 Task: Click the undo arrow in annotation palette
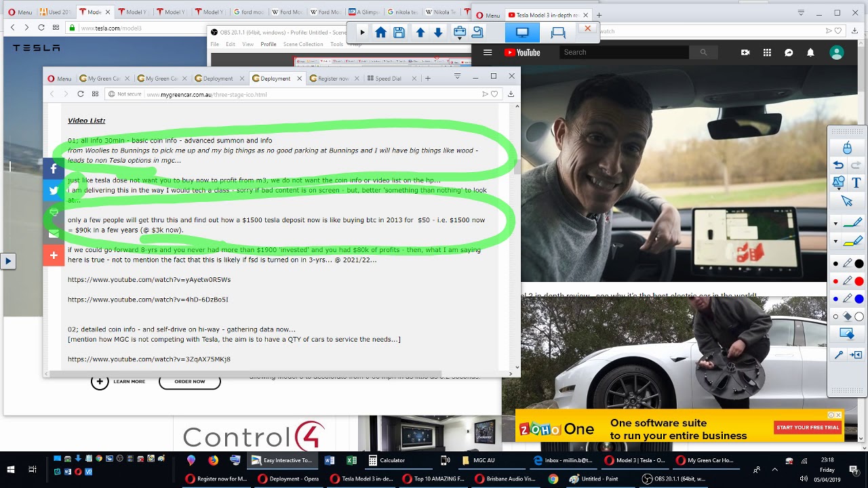(839, 165)
